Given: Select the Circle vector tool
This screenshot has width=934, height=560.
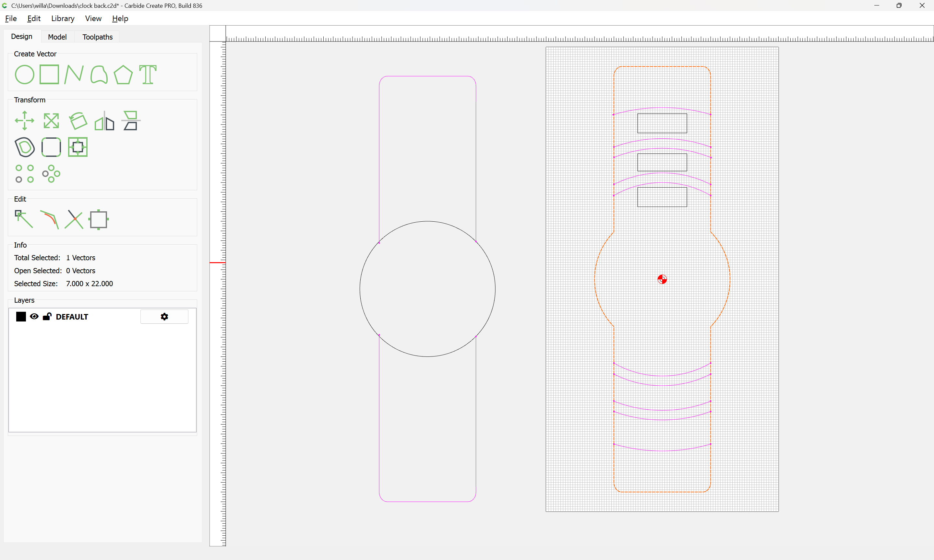Looking at the screenshot, I should tap(25, 74).
